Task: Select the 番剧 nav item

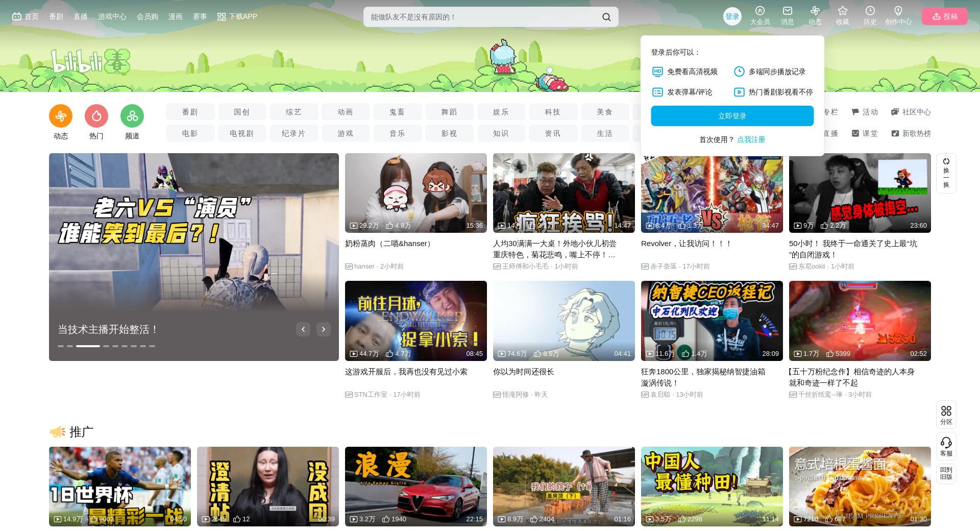Action: click(56, 16)
